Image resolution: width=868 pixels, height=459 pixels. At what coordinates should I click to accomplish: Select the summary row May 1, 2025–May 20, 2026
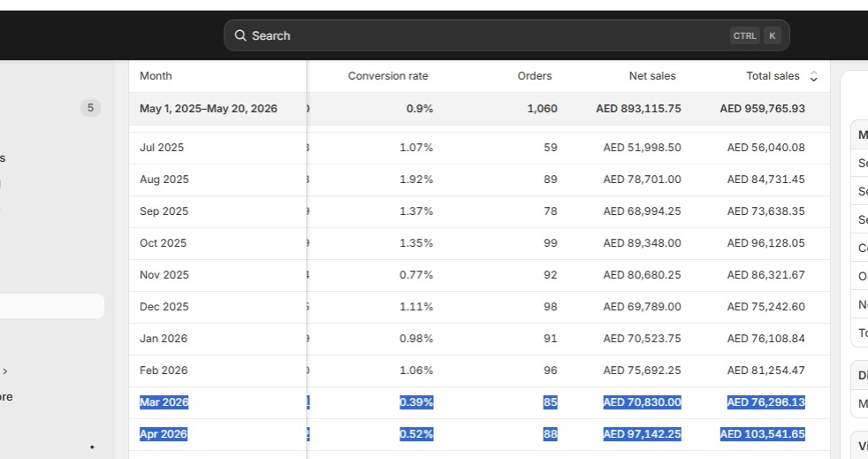479,109
